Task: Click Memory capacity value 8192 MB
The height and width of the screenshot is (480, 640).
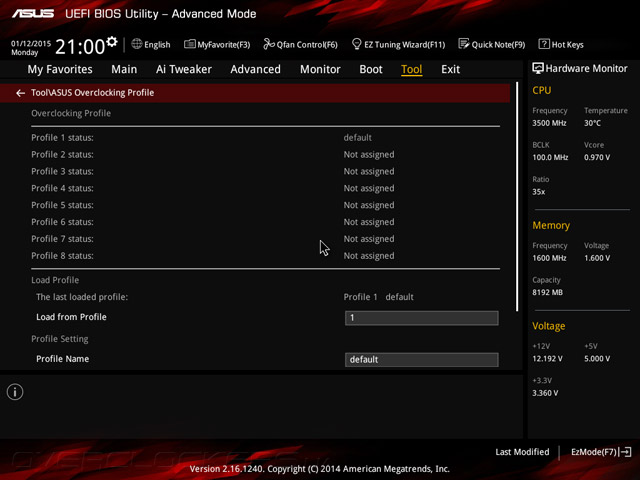Action: click(547, 292)
